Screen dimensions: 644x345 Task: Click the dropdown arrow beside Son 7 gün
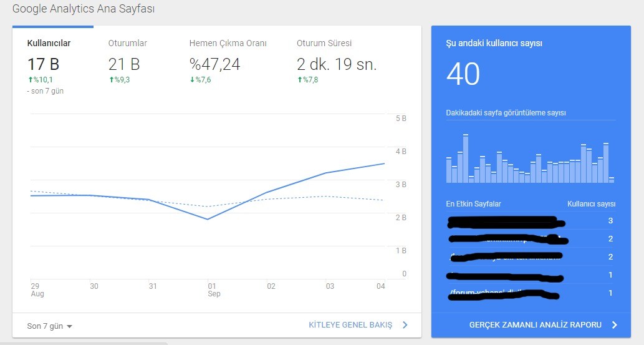coord(69,326)
